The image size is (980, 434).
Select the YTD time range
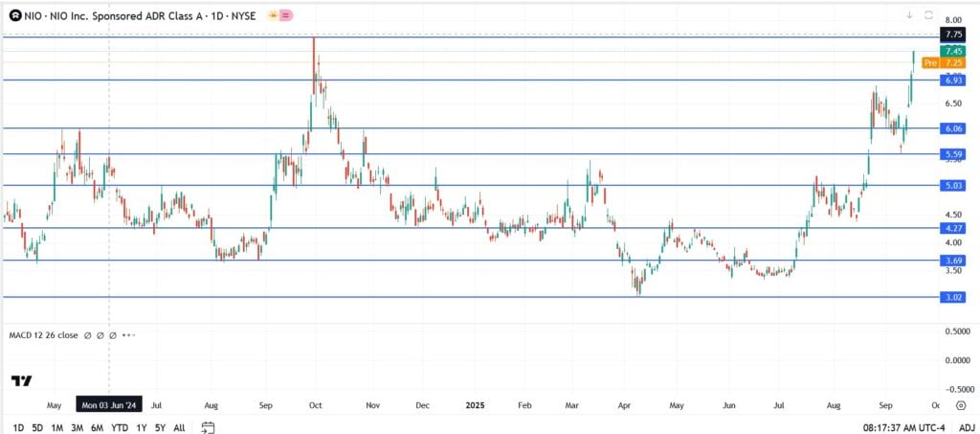(120, 427)
